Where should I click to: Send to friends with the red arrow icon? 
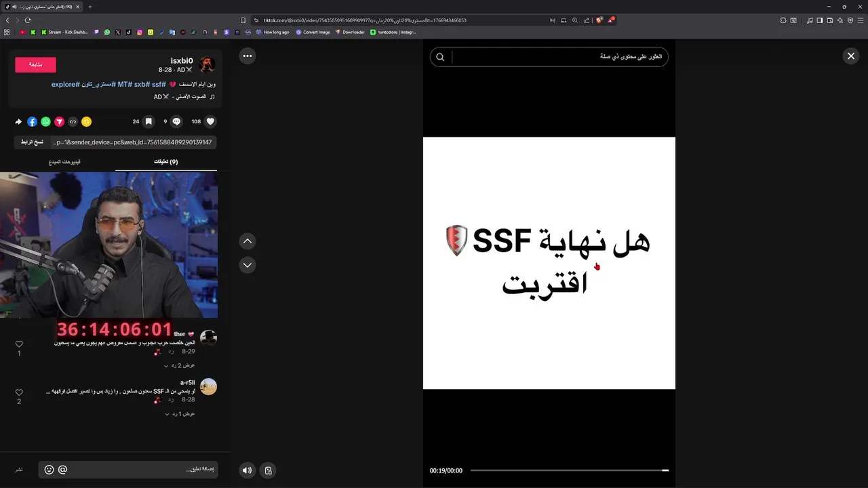(59, 122)
